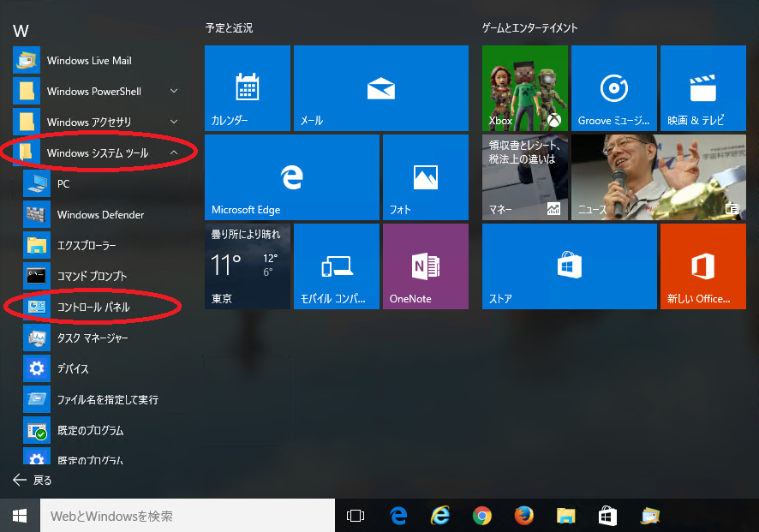Open the Xbox tile
Image resolution: width=759 pixels, height=532 pixels.
click(525, 88)
